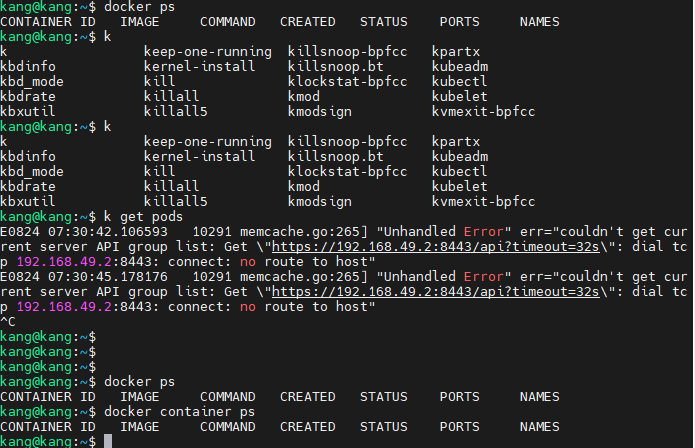The width and height of the screenshot is (695, 448).
Task: Click the block cursor at the last prompt
Action: pos(108,441)
